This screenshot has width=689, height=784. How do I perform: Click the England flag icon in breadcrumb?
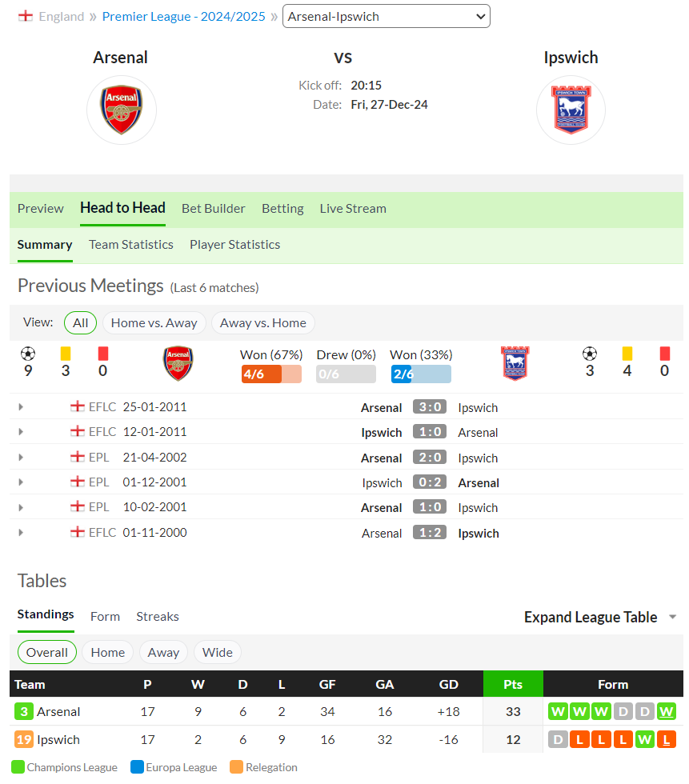[x=26, y=17]
